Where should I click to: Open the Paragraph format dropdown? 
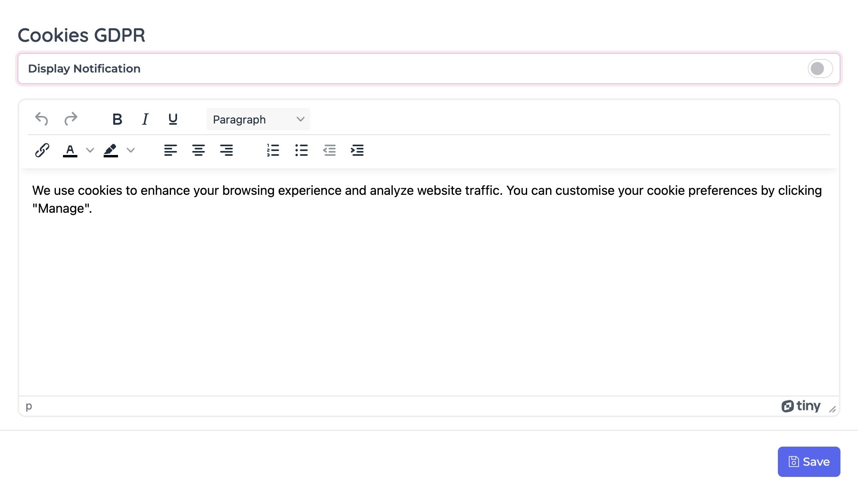[258, 119]
